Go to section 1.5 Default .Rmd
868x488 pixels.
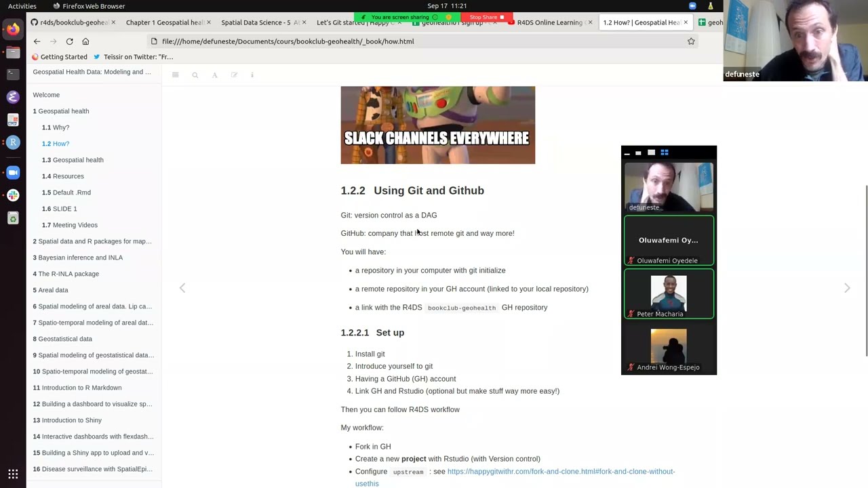(x=66, y=192)
